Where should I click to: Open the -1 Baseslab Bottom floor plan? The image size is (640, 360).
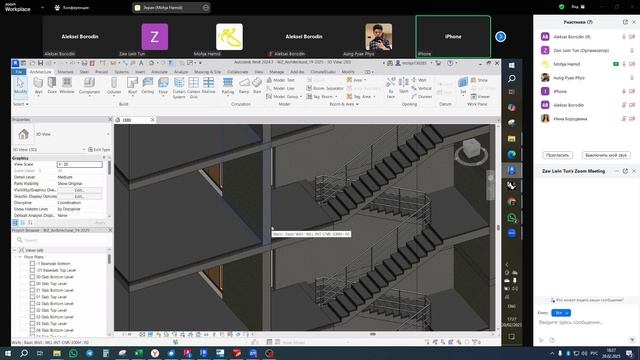(x=53, y=264)
